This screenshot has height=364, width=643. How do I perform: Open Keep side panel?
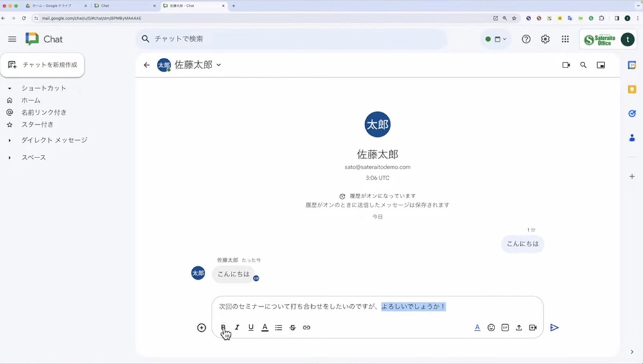(632, 89)
